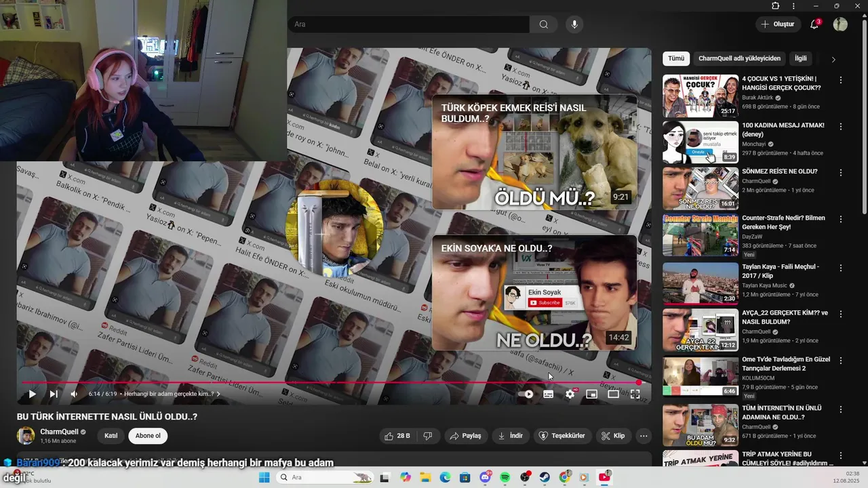Switch to miniplayer mode
This screenshot has width=868, height=488.
[x=591, y=394]
